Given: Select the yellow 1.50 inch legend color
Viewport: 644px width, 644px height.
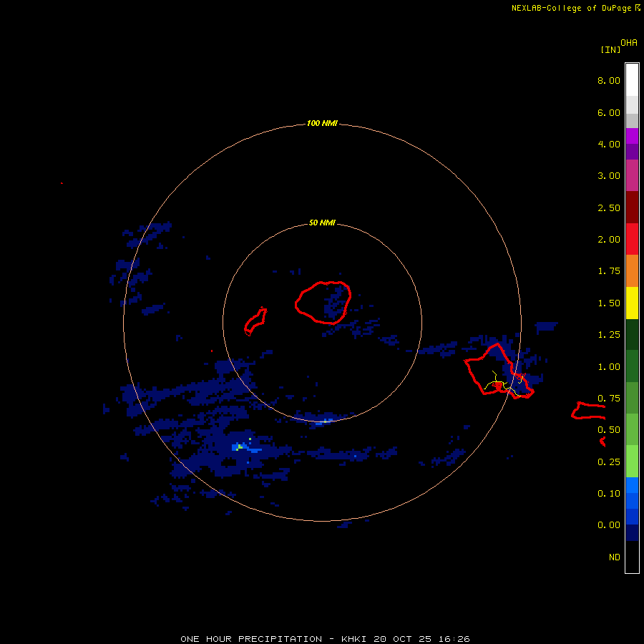Looking at the screenshot, I should [x=632, y=303].
